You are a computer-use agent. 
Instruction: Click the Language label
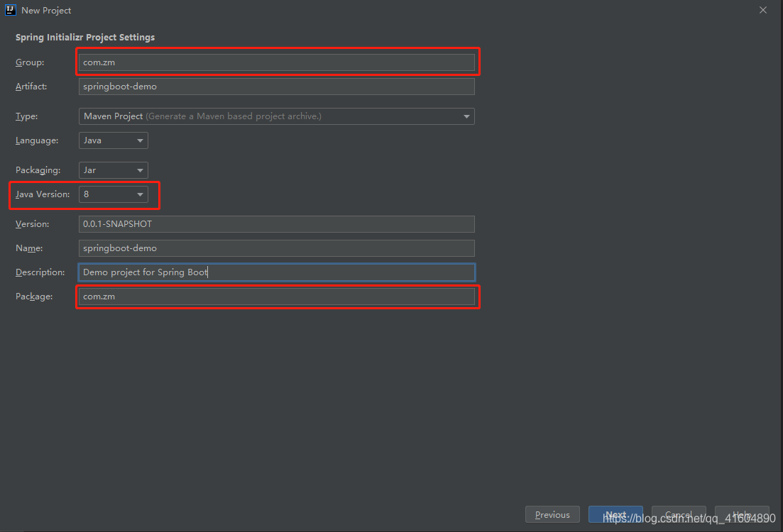point(37,140)
